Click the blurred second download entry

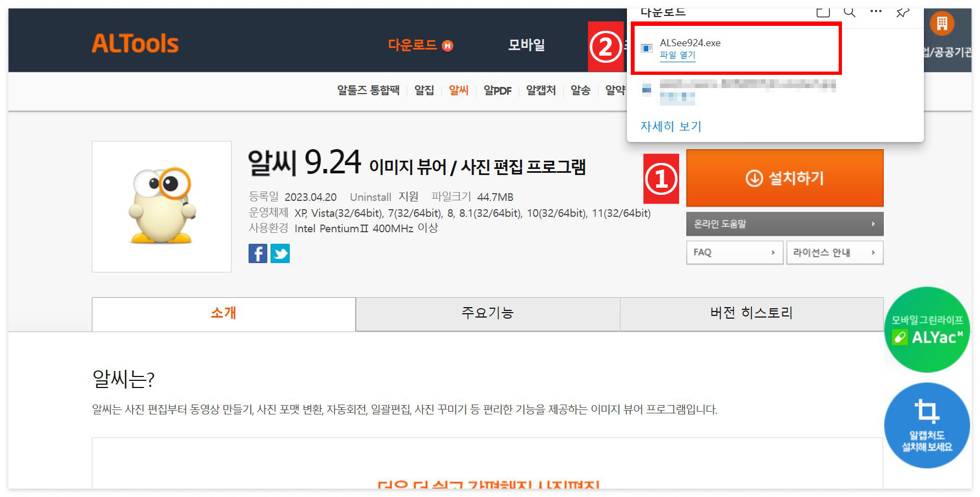[739, 92]
